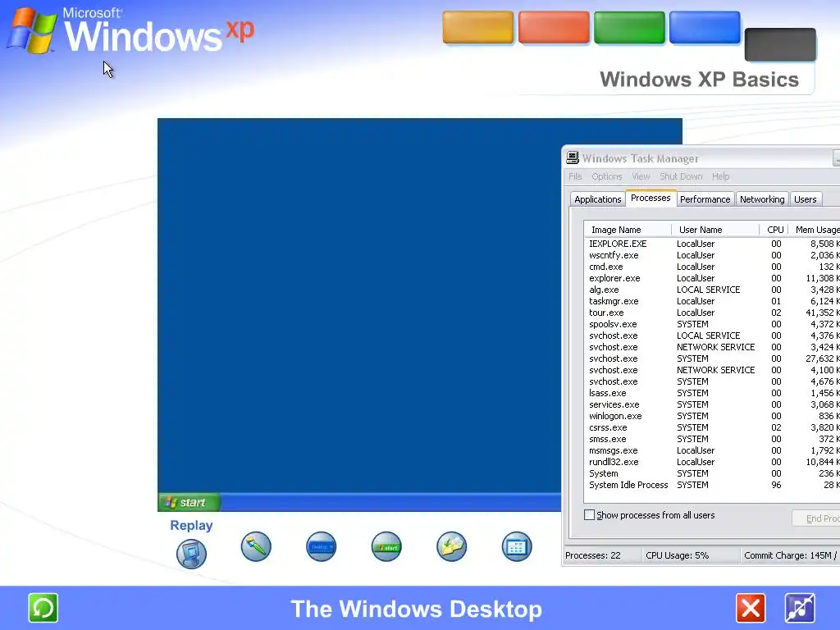Viewport: 840px width, 630px height.
Task: Select the blue Desktop taskbar topic icon
Action: [x=321, y=546]
